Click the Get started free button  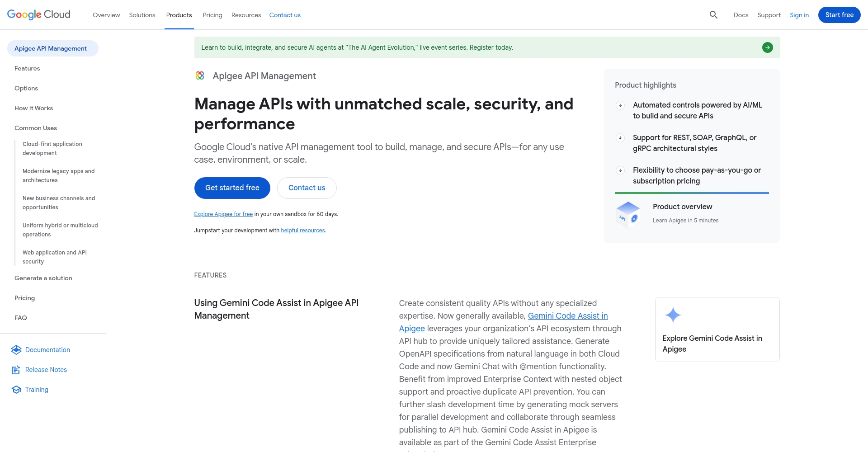232,188
